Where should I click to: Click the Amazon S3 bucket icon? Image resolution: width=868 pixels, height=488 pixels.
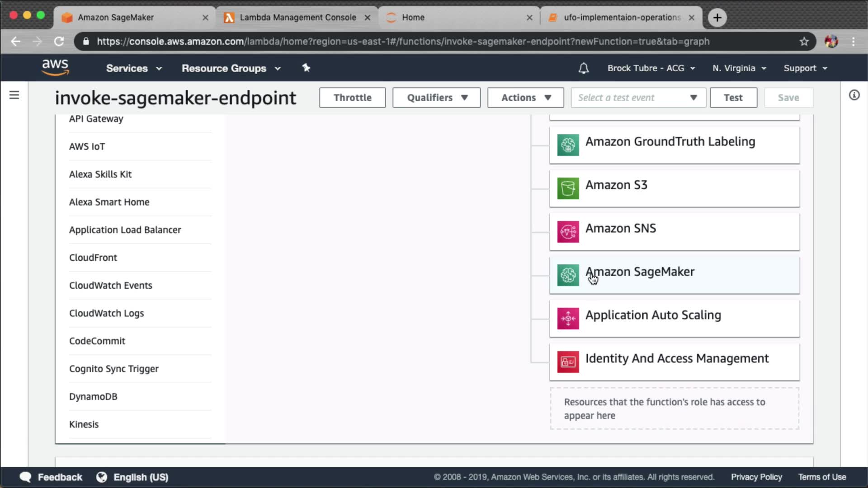click(x=568, y=188)
